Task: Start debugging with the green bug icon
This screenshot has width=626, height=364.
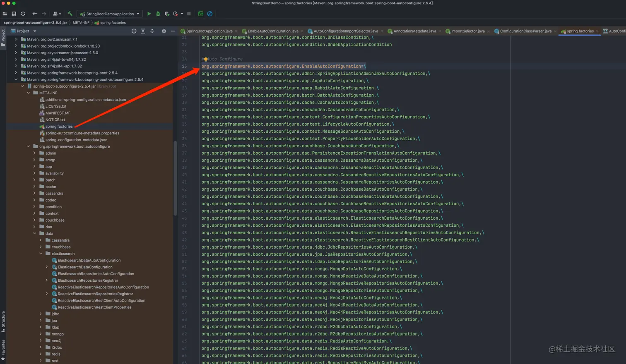Action: click(x=158, y=14)
